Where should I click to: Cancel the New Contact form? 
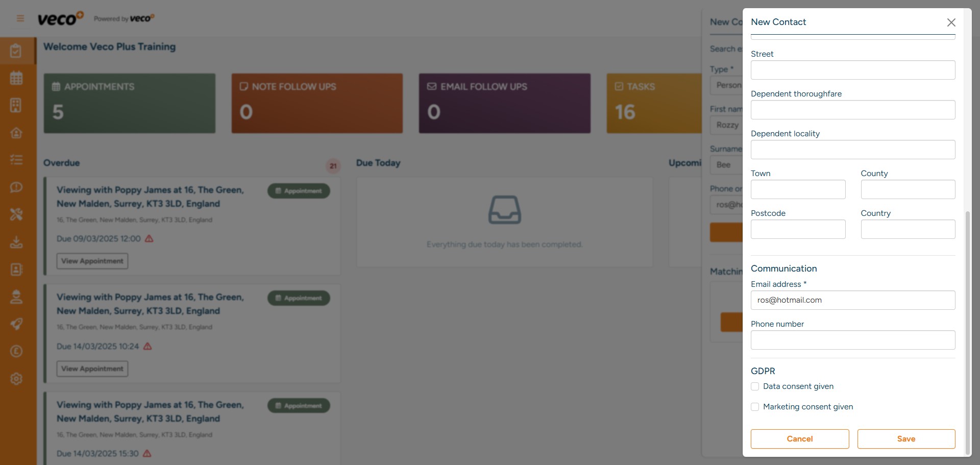click(x=799, y=438)
